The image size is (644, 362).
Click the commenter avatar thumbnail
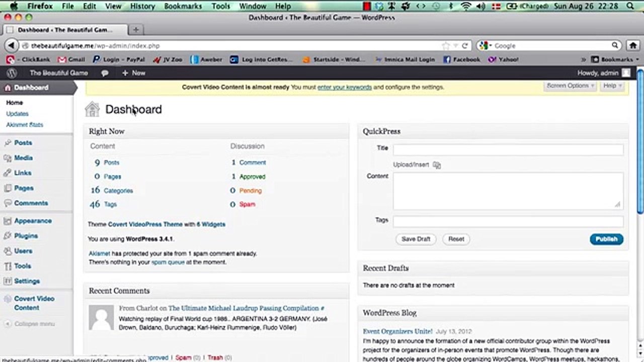[x=101, y=317]
